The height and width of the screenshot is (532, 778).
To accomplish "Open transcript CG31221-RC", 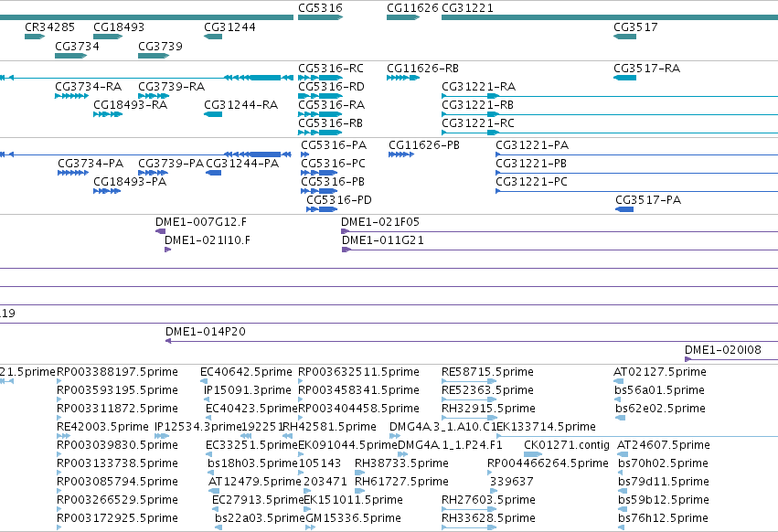I will [478, 123].
